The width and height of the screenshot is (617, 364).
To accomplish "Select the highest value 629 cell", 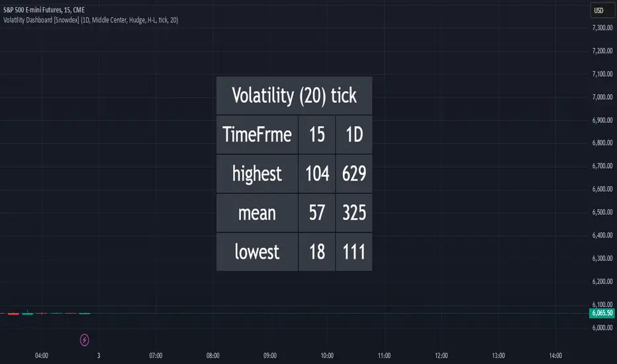I will pos(354,173).
